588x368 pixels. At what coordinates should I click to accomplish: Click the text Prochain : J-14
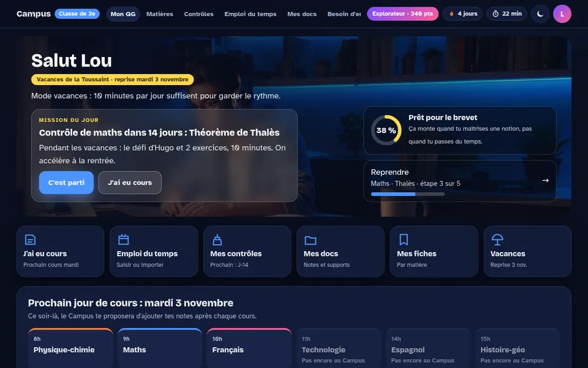[x=229, y=265]
